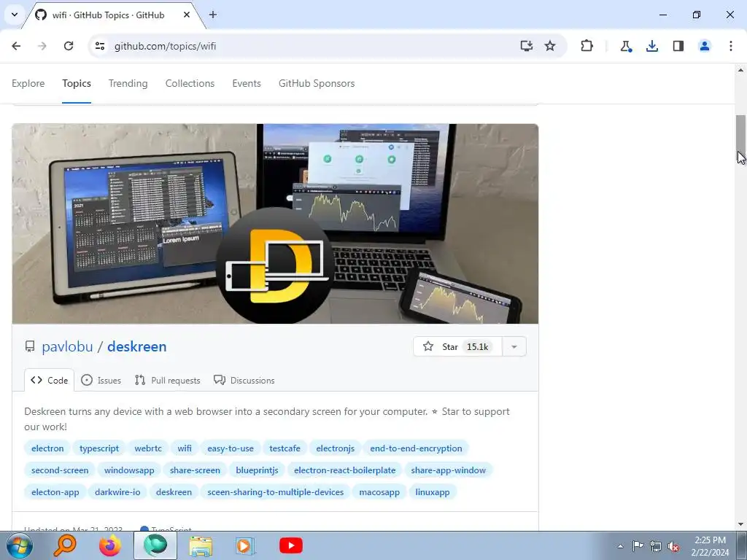Show browser downloads

(x=652, y=46)
